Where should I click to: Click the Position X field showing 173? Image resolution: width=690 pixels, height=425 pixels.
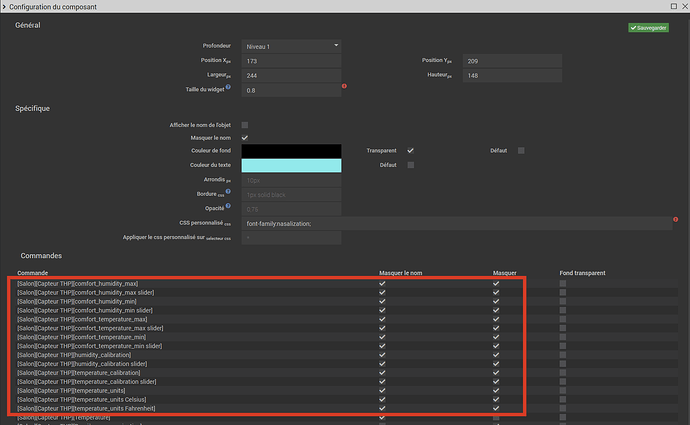point(291,61)
